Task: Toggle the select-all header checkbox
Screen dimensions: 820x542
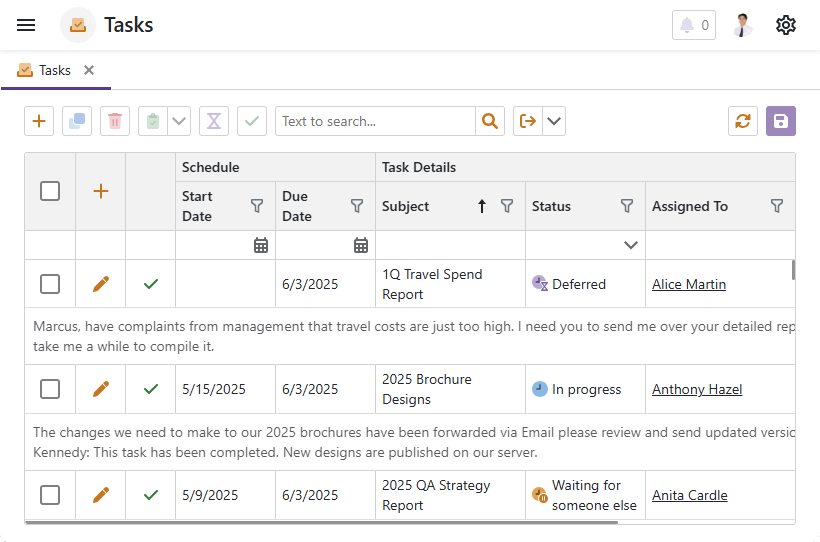Action: [x=50, y=191]
